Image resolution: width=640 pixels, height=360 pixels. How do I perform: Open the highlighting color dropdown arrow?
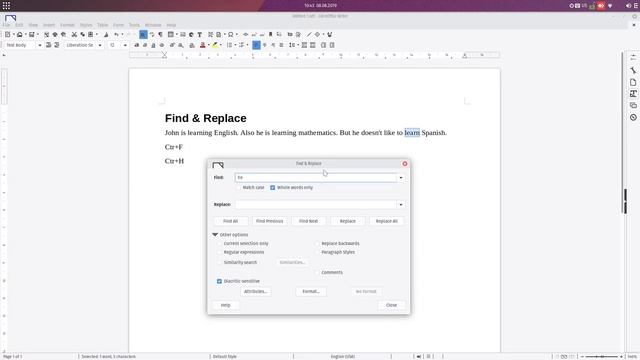point(221,45)
